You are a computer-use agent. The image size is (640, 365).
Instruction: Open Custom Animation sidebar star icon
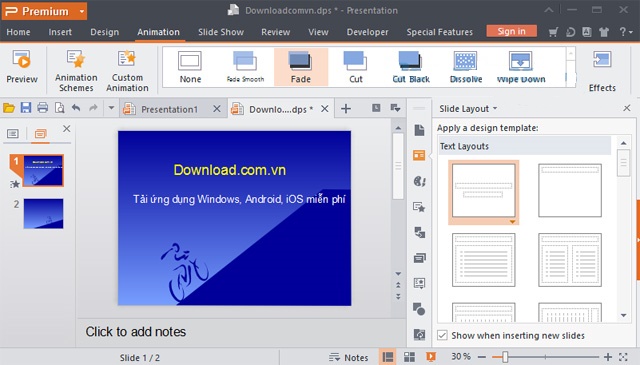[x=419, y=207]
